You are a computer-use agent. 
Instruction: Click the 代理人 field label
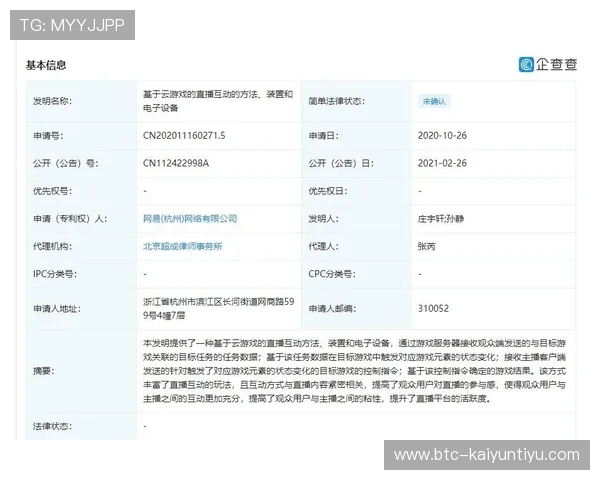(x=323, y=246)
